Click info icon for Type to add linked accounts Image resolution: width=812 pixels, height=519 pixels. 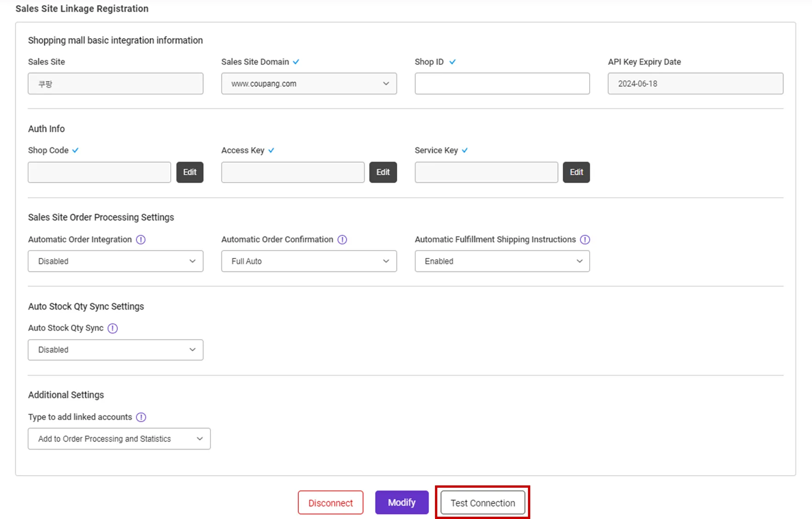coord(141,417)
